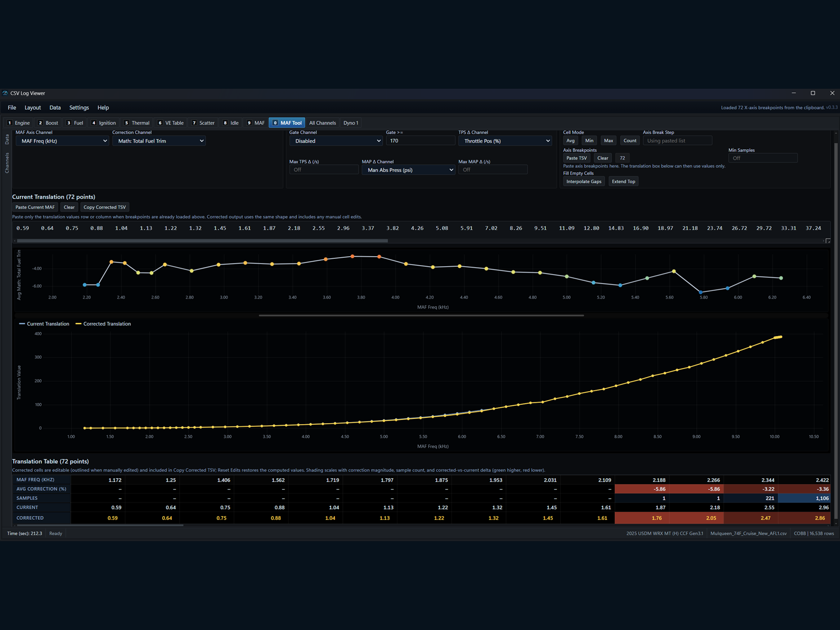Select Count cell mode
The image size is (840, 630).
click(x=630, y=141)
